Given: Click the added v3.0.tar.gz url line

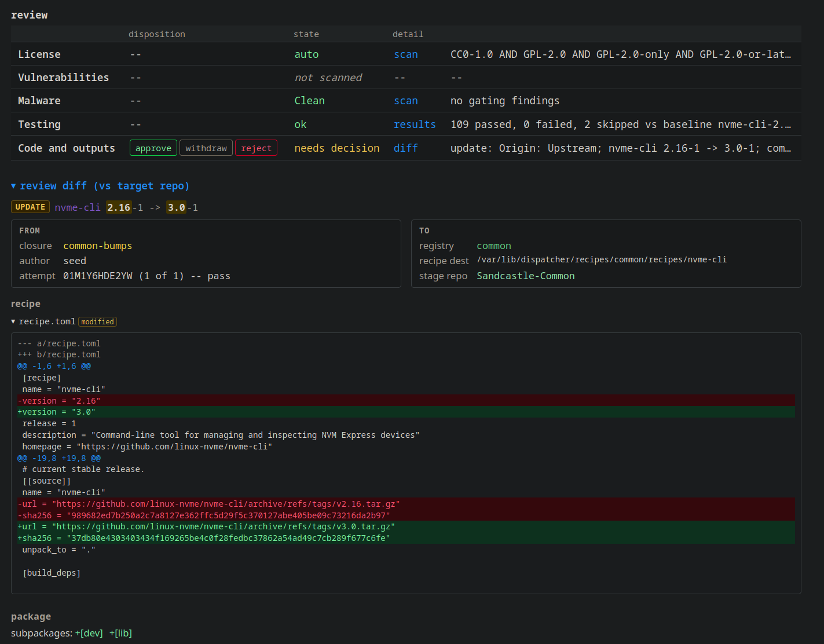Looking at the screenshot, I should point(406,527).
